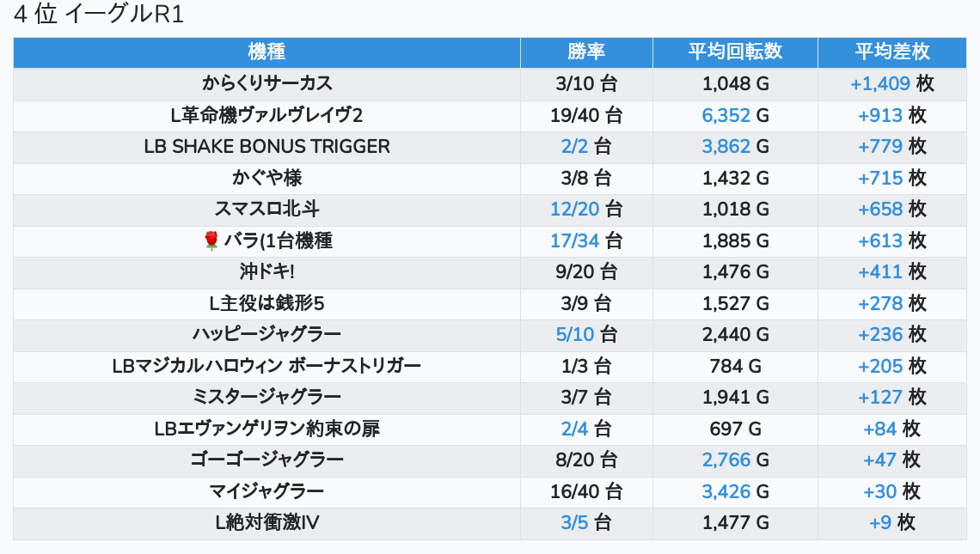
Task: Click the 機種 column header
Action: (266, 52)
